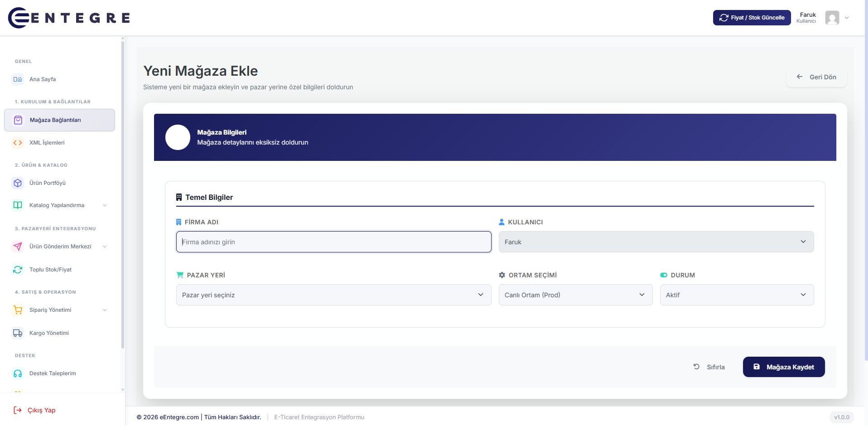Click the Faruk Kullanıcı name text
The image size is (868, 431).
pyautogui.click(x=806, y=18)
